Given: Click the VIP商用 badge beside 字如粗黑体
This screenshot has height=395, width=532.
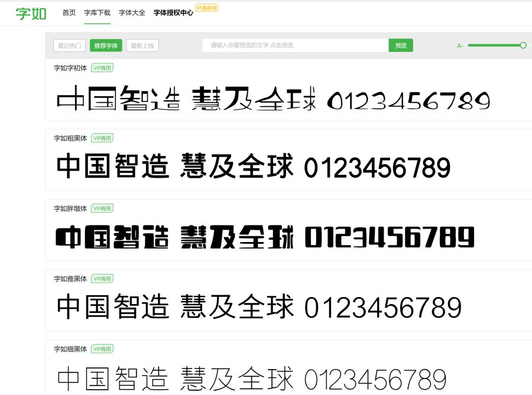Looking at the screenshot, I should pyautogui.click(x=101, y=138).
